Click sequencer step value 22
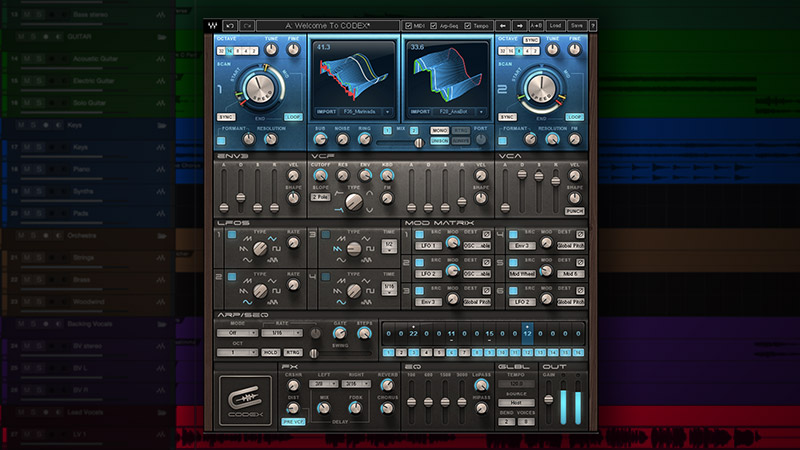The height and width of the screenshot is (450, 800). point(413,334)
